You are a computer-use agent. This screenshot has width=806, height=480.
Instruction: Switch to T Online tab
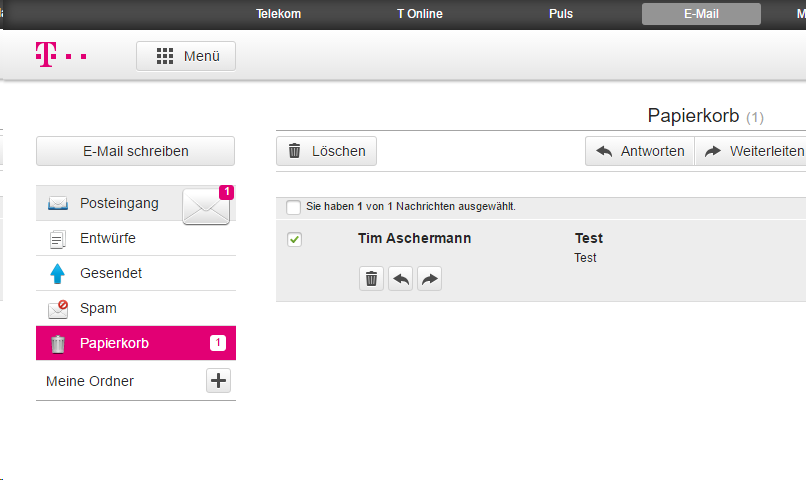coord(420,14)
